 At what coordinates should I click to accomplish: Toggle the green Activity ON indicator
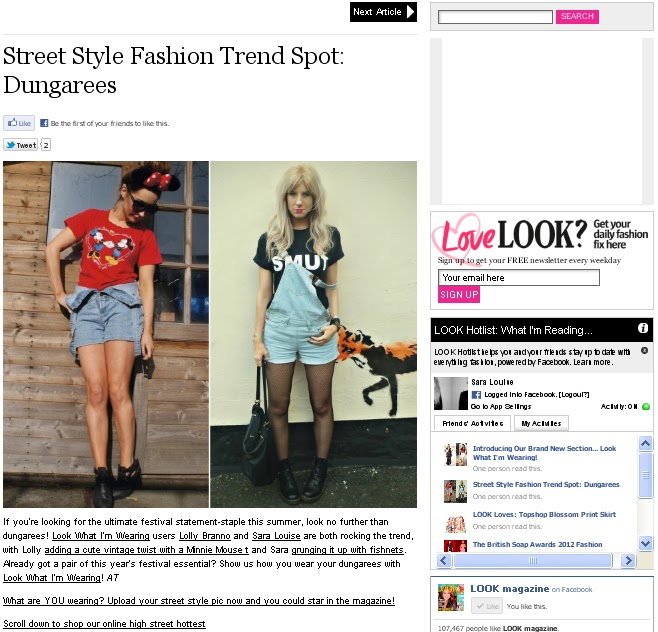[646, 406]
